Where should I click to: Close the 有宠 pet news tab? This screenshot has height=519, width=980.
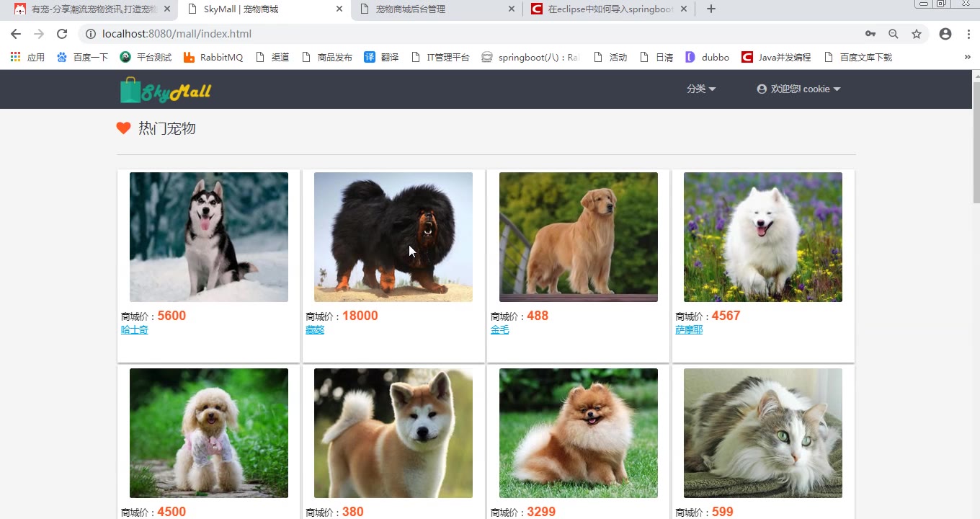tap(167, 9)
